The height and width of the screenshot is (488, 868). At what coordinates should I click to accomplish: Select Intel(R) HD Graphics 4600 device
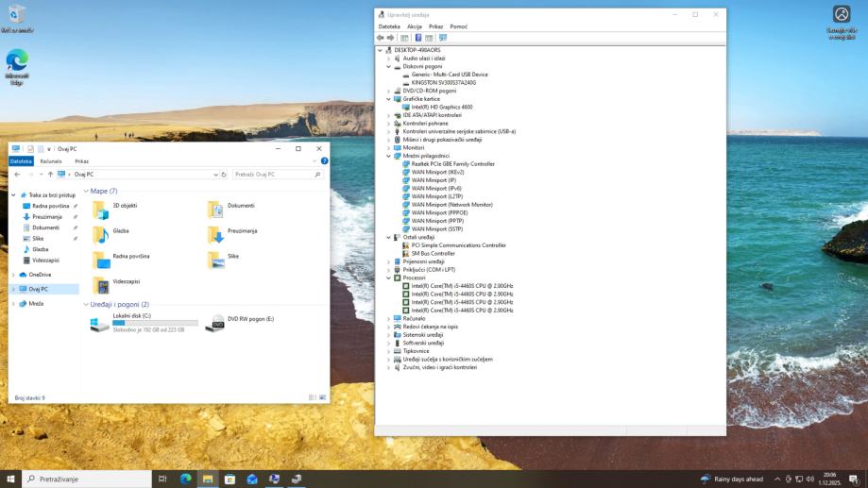coord(441,107)
